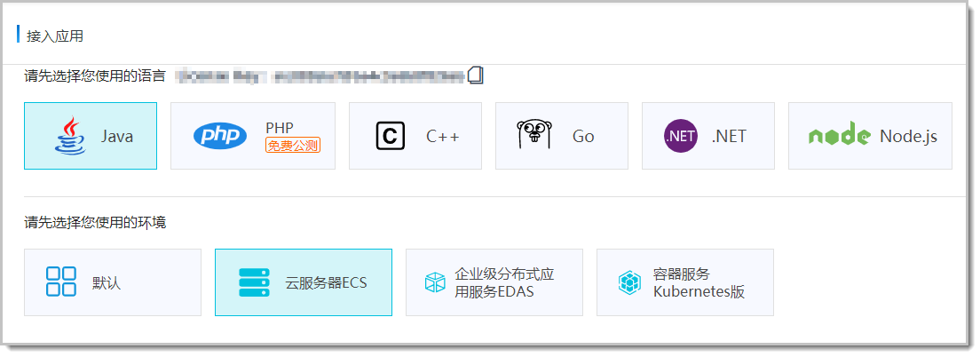
Task: Choose 容器服务 Kubernetes版 environment
Action: point(685,282)
